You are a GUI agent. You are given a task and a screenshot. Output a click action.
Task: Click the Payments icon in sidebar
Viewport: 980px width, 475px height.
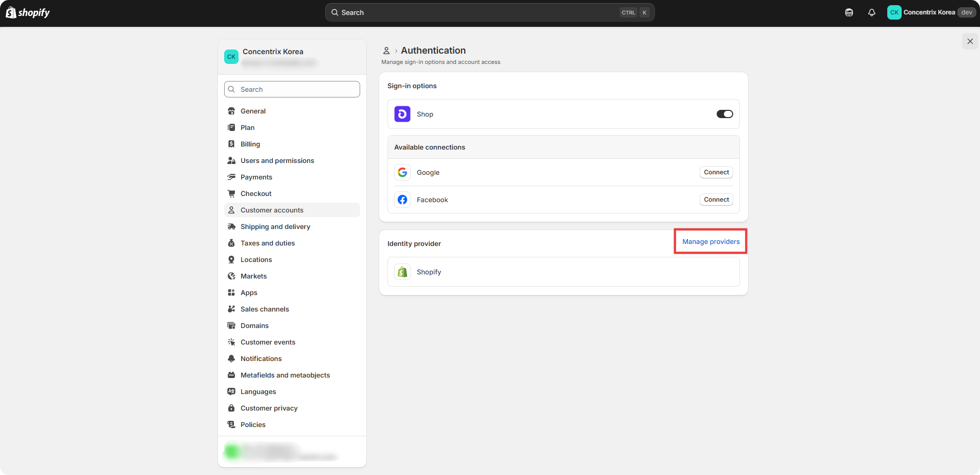tap(231, 177)
